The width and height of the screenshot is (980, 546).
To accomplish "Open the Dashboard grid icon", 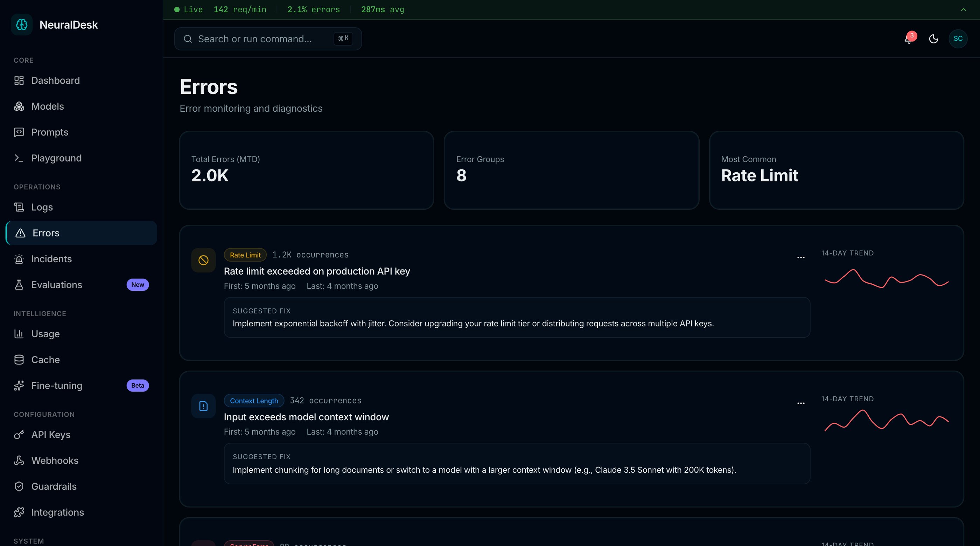I will pyautogui.click(x=19, y=80).
